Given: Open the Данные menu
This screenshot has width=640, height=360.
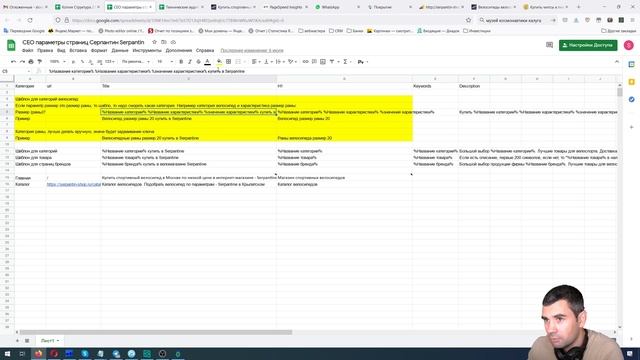Looking at the screenshot, I should pyautogui.click(x=120, y=51).
